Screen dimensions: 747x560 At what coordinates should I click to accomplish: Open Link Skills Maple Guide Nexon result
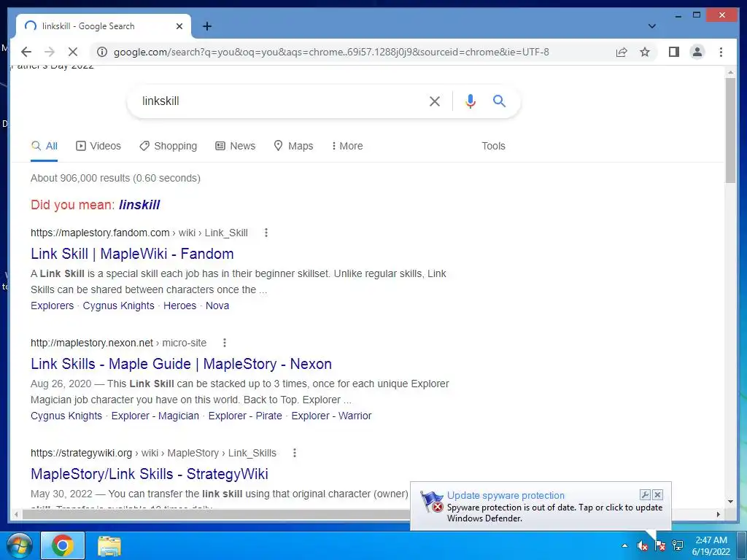[181, 364]
